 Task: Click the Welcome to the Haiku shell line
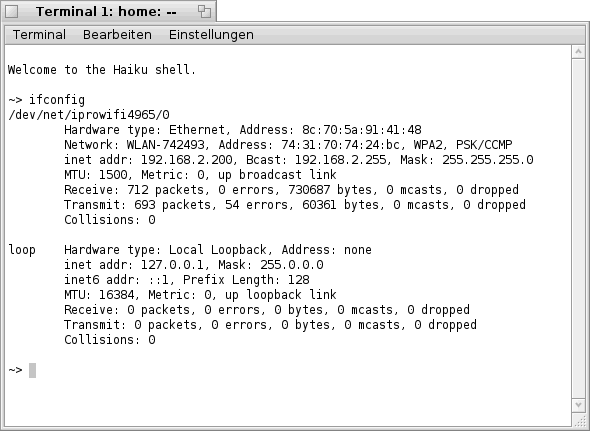[102, 70]
